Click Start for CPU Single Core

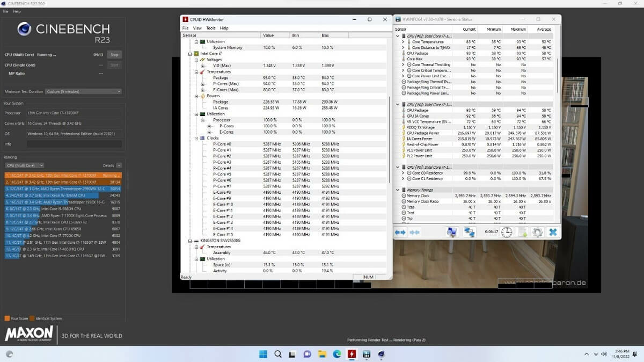click(x=114, y=65)
